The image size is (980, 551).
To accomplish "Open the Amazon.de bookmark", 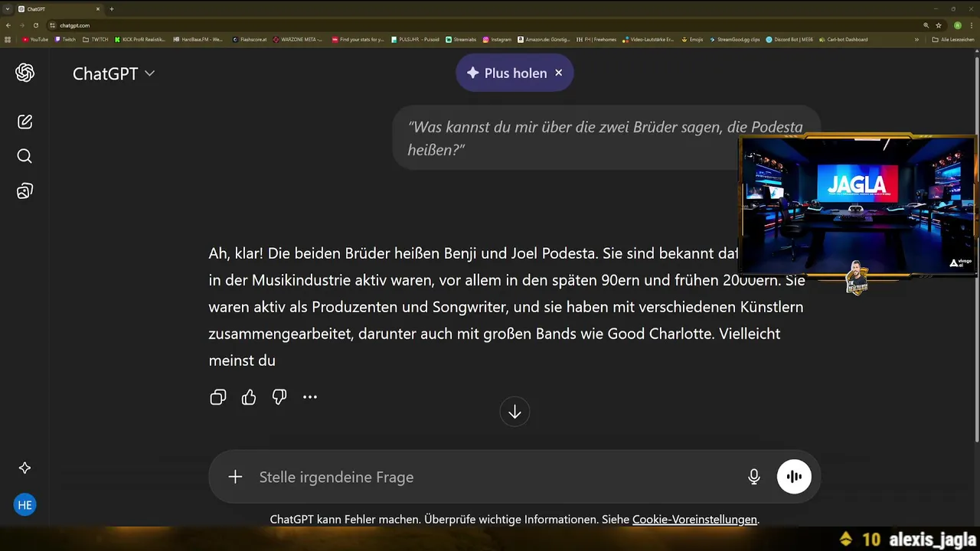I will (544, 39).
